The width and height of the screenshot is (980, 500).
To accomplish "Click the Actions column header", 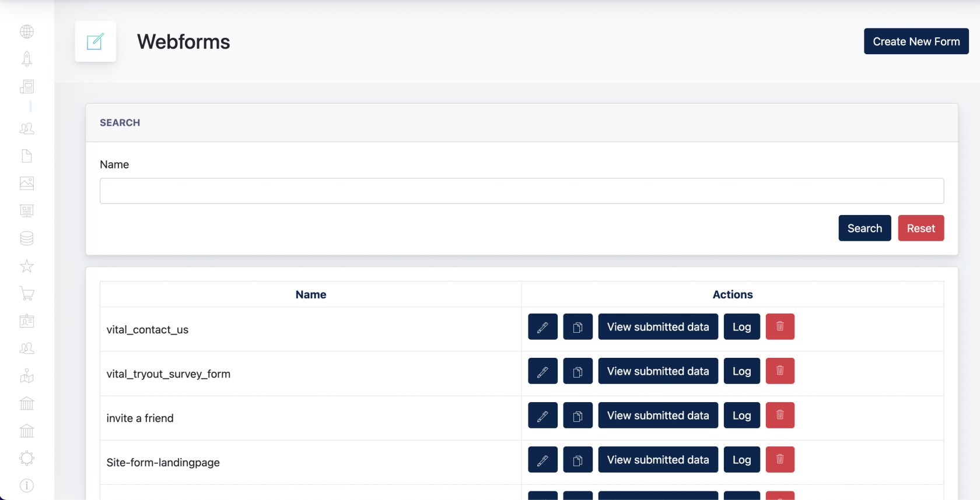I will click(733, 295).
